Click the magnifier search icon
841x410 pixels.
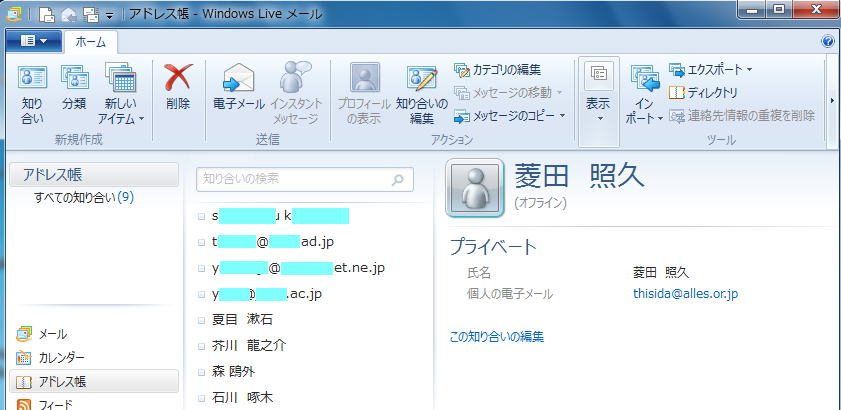(397, 180)
